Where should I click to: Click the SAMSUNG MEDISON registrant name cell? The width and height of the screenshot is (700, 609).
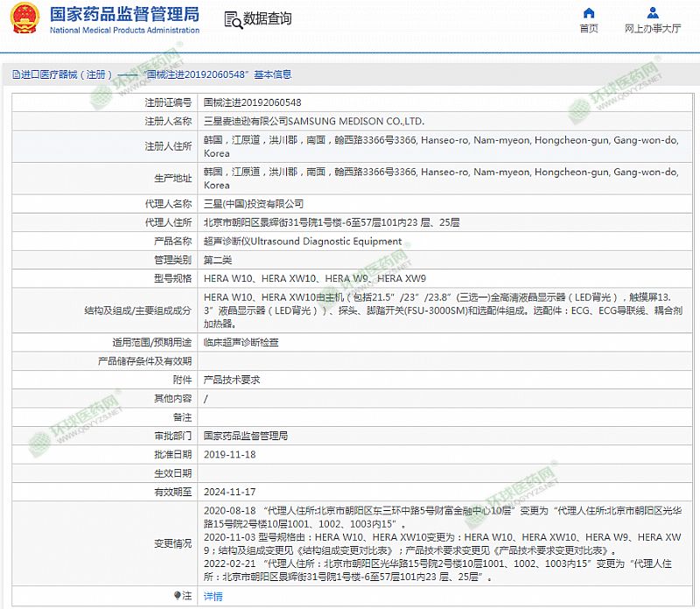(x=313, y=121)
